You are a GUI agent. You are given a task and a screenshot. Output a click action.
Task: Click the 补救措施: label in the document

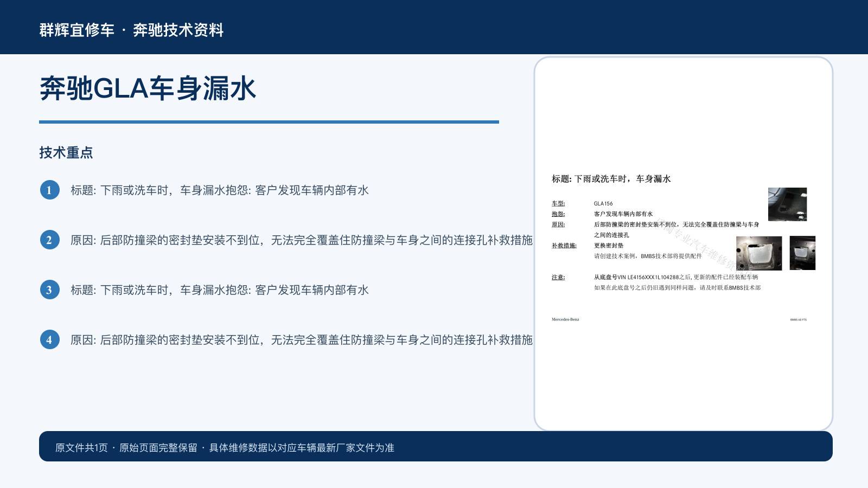coord(564,246)
